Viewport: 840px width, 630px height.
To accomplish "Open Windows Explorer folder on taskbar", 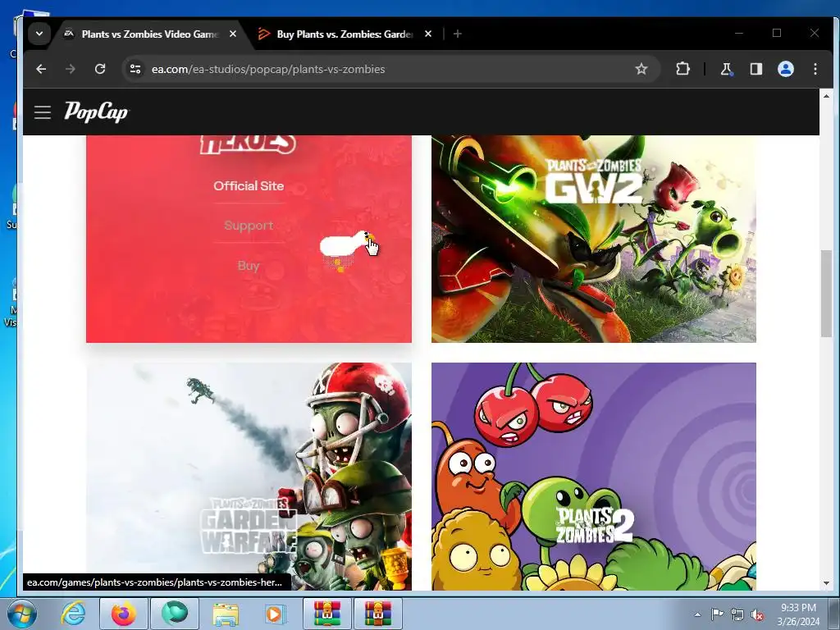I will (x=226, y=614).
